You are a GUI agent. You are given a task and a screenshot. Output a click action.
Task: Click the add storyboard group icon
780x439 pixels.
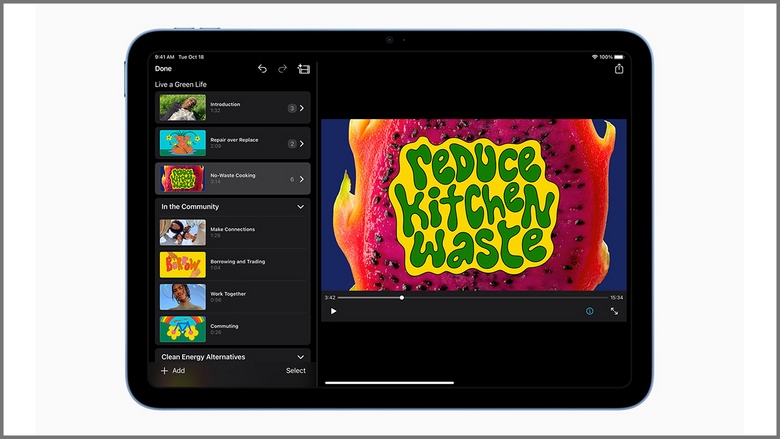pos(304,69)
